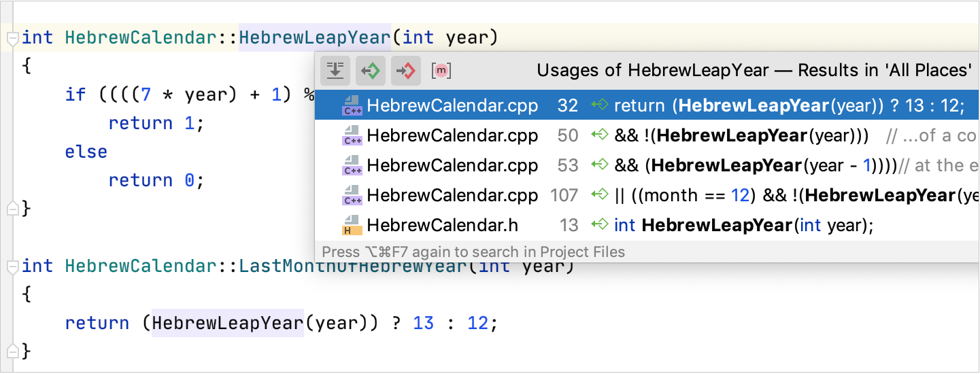Click the C++ file icon on line 32 row
This screenshot has height=374, width=980.
coord(352,106)
